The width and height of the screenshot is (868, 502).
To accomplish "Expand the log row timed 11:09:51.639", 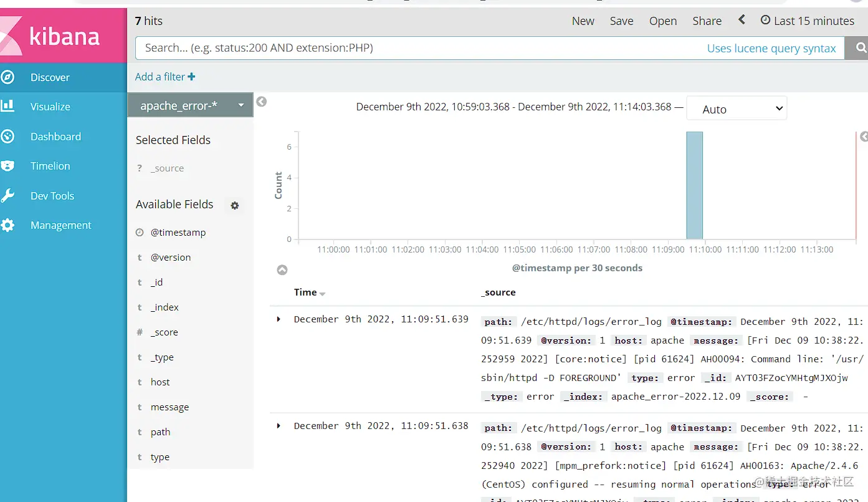I will 279,319.
